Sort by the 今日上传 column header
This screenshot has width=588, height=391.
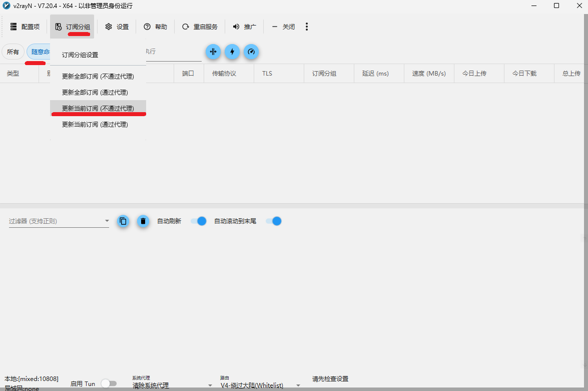[x=479, y=74]
